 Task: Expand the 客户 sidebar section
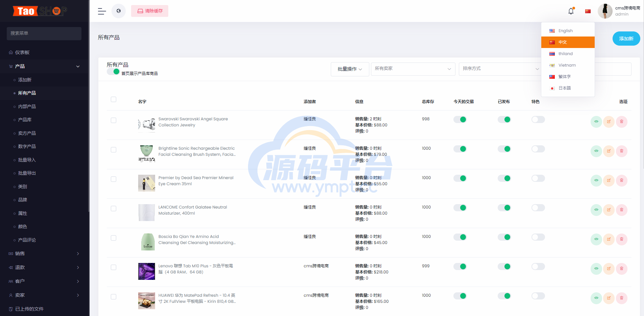44,281
